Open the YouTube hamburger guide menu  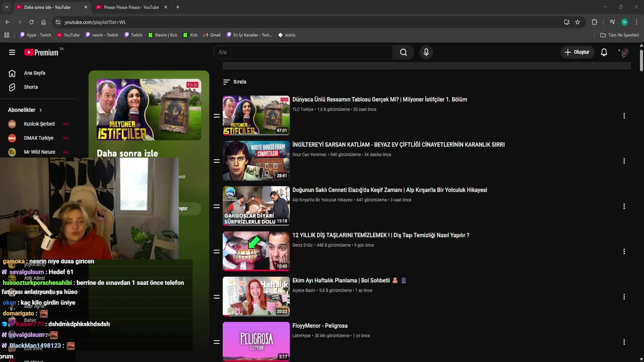12,52
